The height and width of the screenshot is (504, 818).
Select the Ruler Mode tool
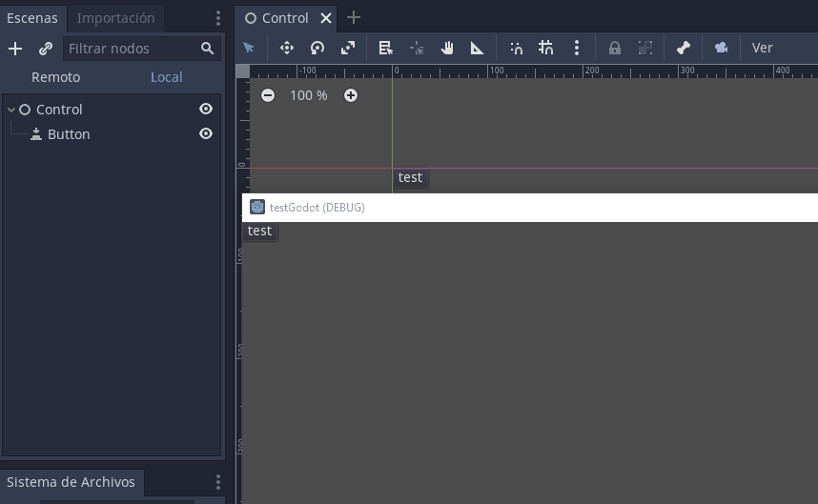(477, 48)
